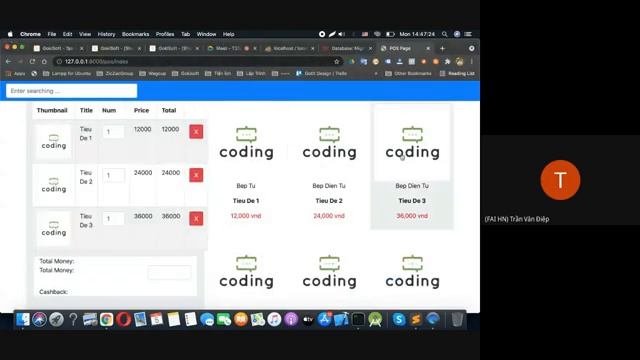Open Spotlight search in menu bar

click(444, 34)
